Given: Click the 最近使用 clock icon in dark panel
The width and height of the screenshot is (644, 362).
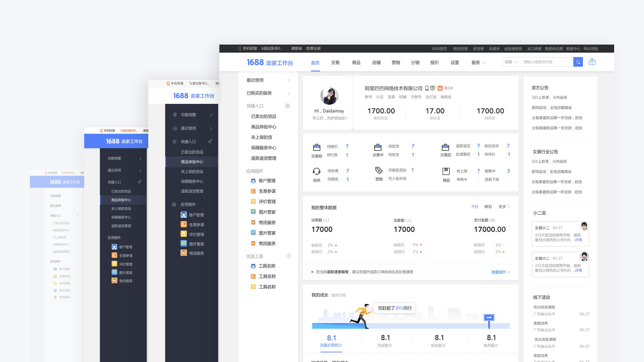Looking at the screenshot, I should (175, 128).
